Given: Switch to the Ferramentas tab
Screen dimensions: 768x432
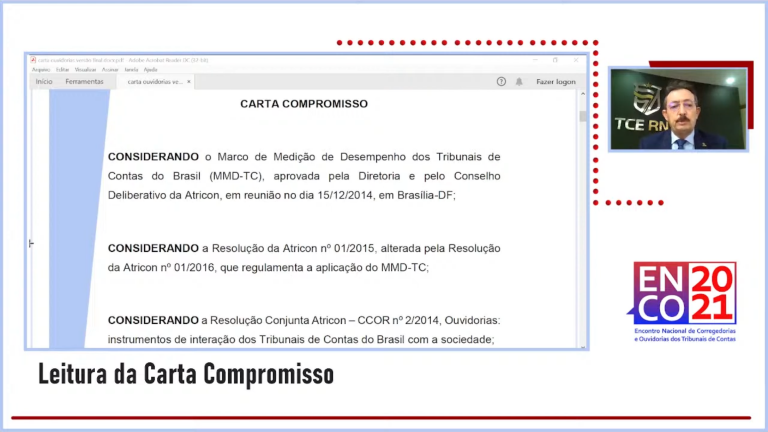Looking at the screenshot, I should 84,82.
